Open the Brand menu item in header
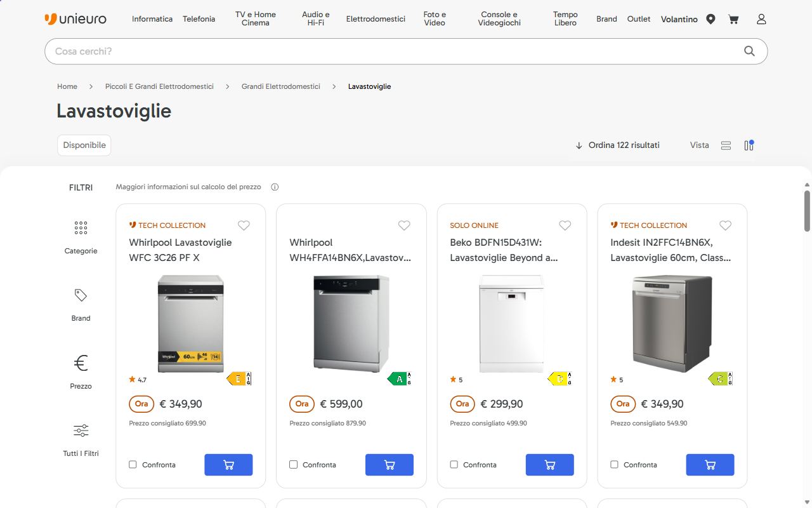The width and height of the screenshot is (812, 508). coord(606,19)
